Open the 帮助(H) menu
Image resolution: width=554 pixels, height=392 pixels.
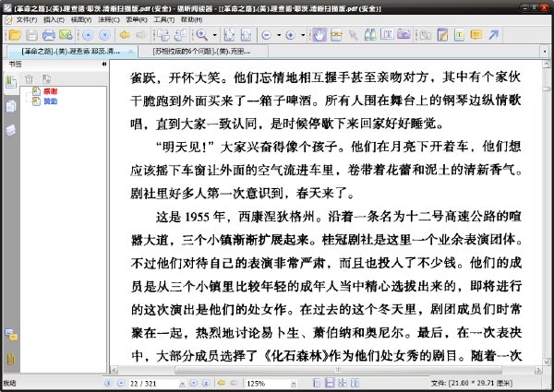click(x=191, y=19)
